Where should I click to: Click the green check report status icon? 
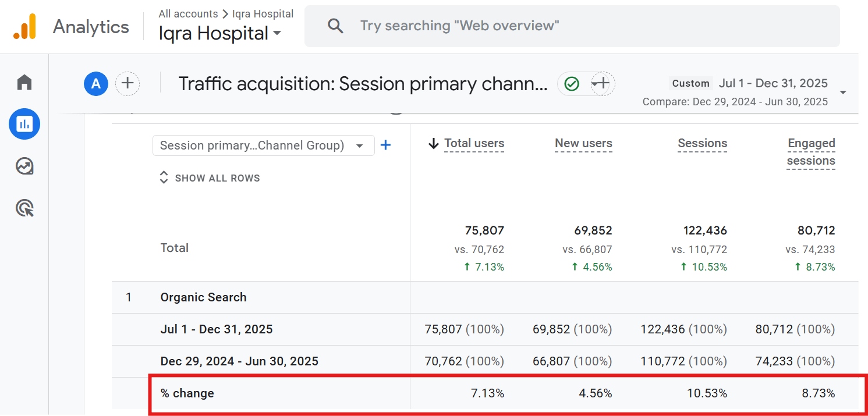tap(572, 84)
